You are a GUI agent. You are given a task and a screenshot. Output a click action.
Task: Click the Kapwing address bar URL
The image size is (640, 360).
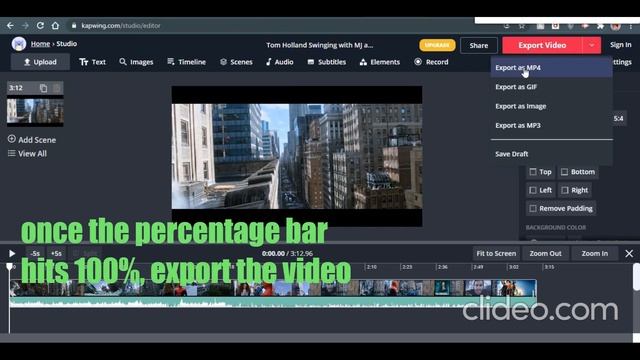(x=121, y=26)
